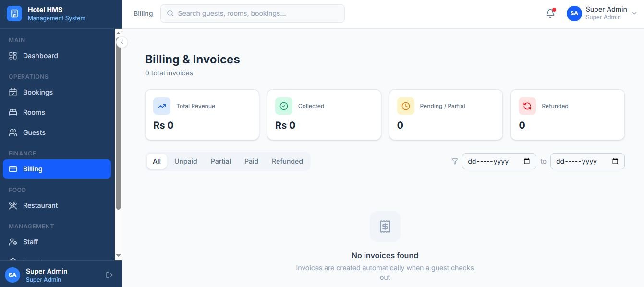Click the start date input field

(x=499, y=161)
